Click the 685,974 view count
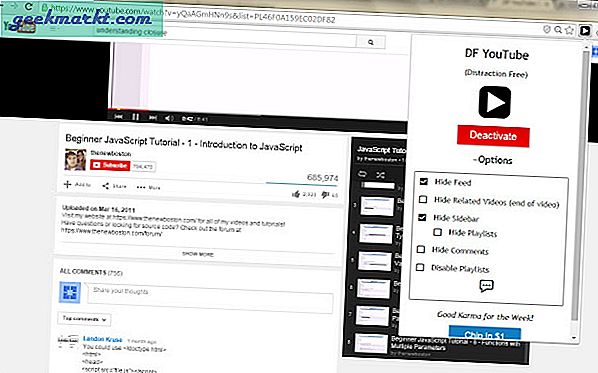 click(323, 177)
